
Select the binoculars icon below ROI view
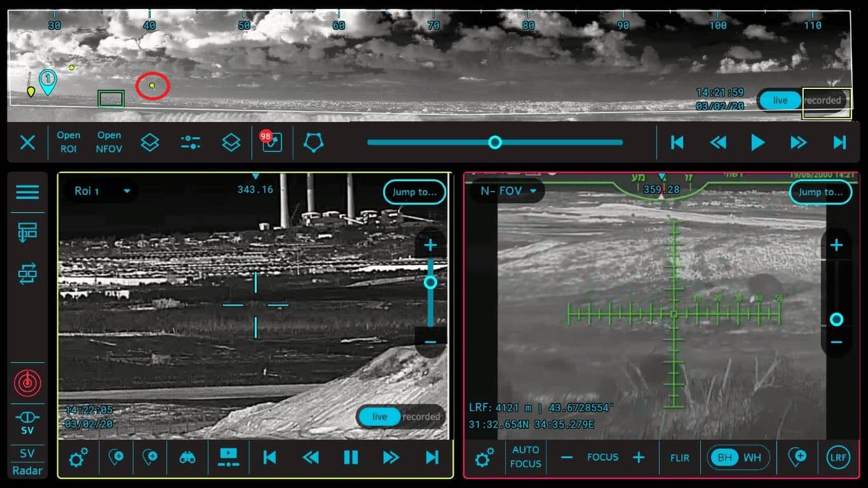pos(187,457)
